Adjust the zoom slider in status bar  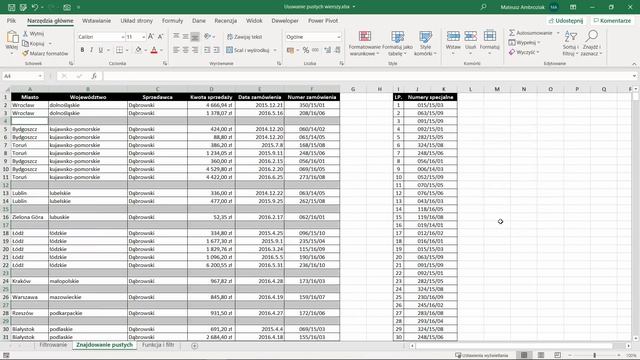coord(594,355)
